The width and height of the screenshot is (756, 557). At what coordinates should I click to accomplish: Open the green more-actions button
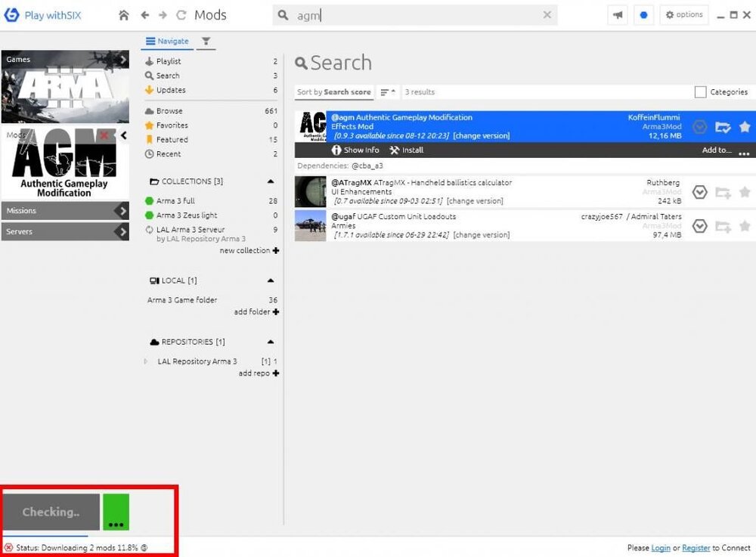click(116, 512)
